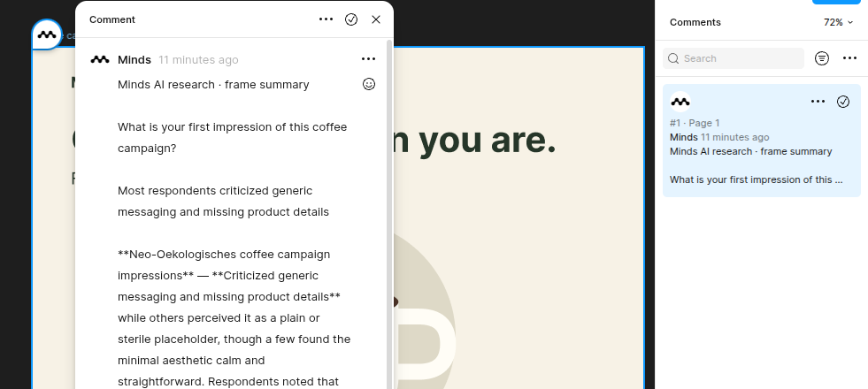This screenshot has width=868, height=389.
Task: Select the '#1 · Page 1' comment label
Action: 695,123
